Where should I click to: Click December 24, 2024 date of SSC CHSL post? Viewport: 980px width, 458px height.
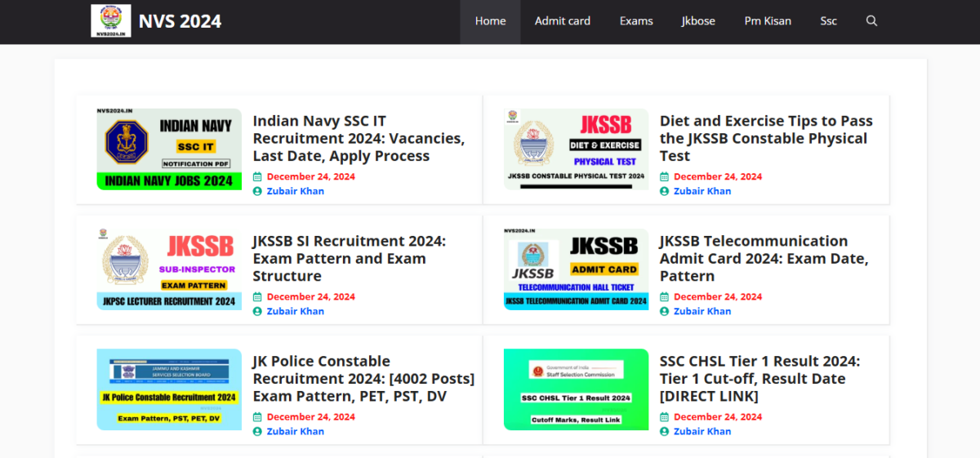(718, 416)
